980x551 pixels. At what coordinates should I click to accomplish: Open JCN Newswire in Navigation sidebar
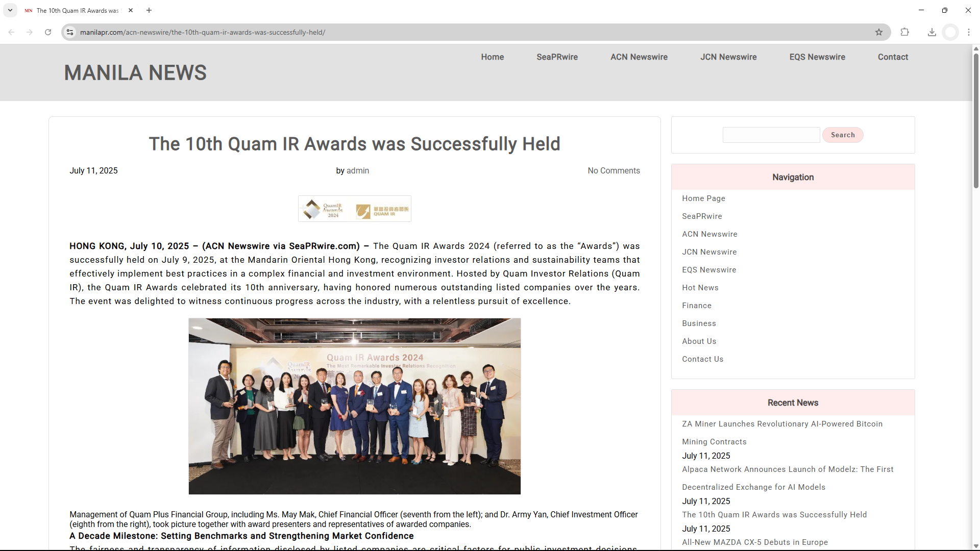point(709,252)
